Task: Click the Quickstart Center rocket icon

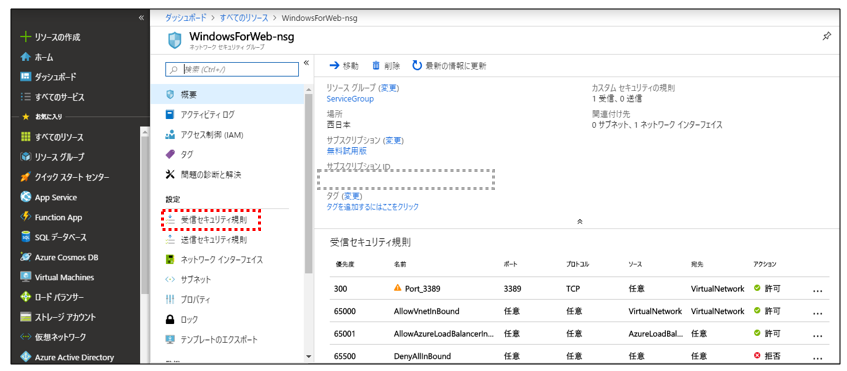Action: pos(25,177)
